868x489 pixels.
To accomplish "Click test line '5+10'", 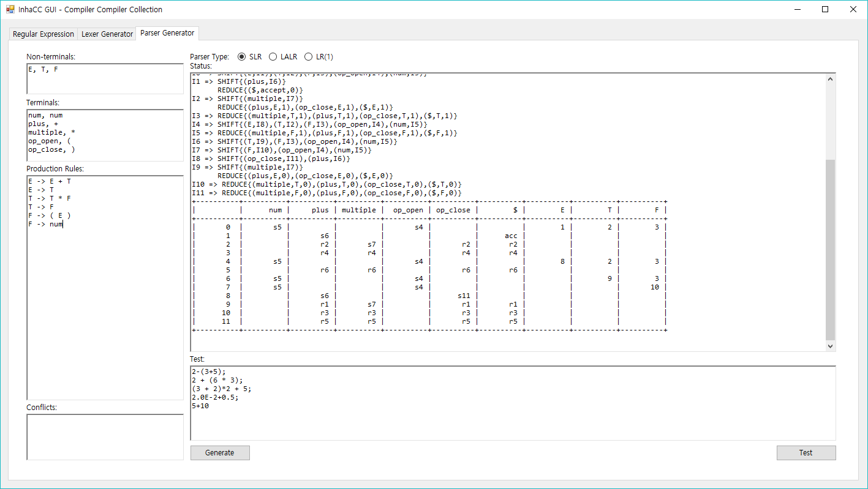I will tap(200, 406).
